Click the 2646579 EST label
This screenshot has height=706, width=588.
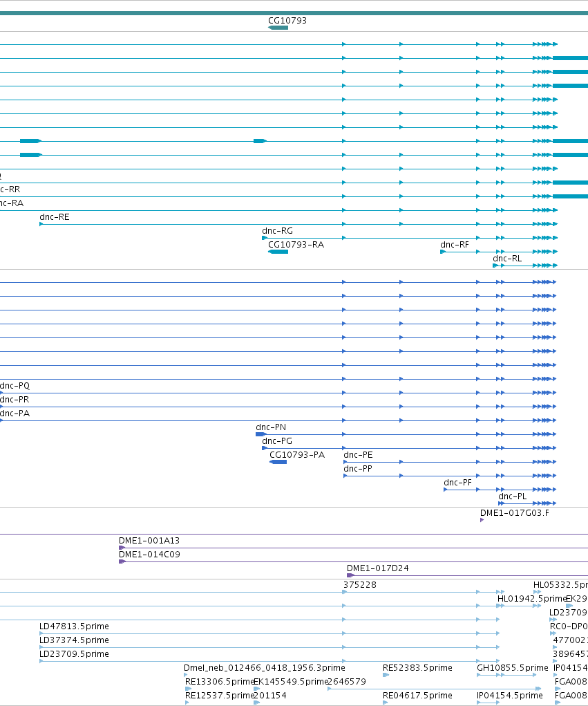coord(347,682)
